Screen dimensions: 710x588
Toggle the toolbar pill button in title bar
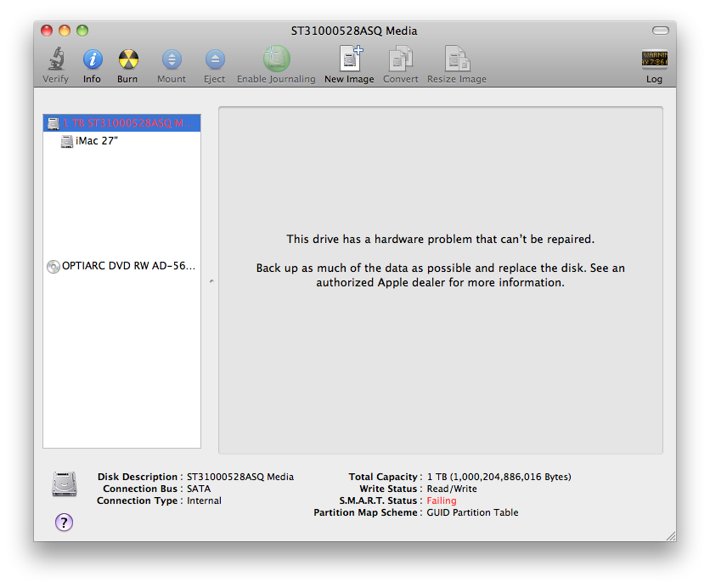pyautogui.click(x=660, y=31)
